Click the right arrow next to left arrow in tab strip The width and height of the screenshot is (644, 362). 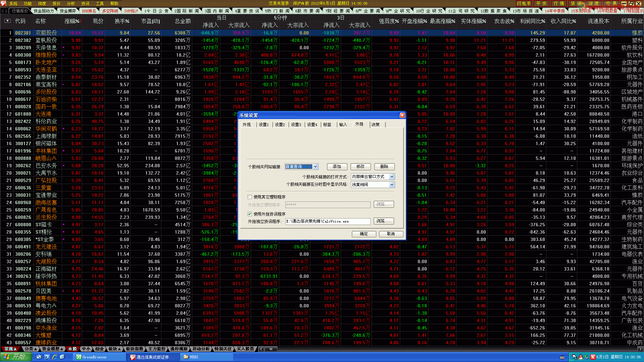coord(7,11)
